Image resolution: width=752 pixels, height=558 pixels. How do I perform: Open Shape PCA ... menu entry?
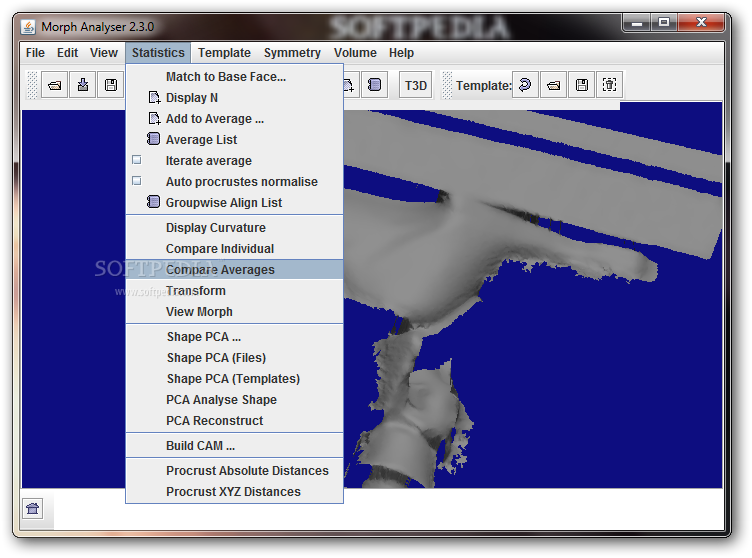point(235,337)
